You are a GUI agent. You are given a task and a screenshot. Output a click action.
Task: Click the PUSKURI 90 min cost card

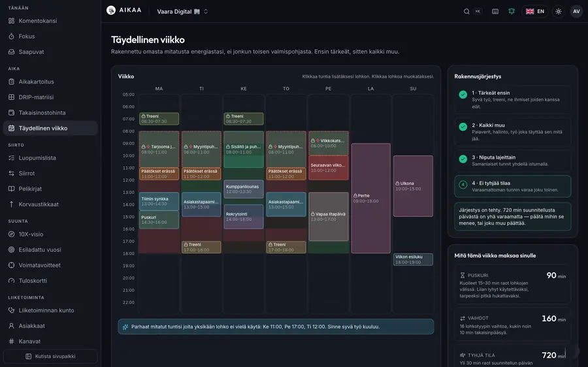pos(513,285)
